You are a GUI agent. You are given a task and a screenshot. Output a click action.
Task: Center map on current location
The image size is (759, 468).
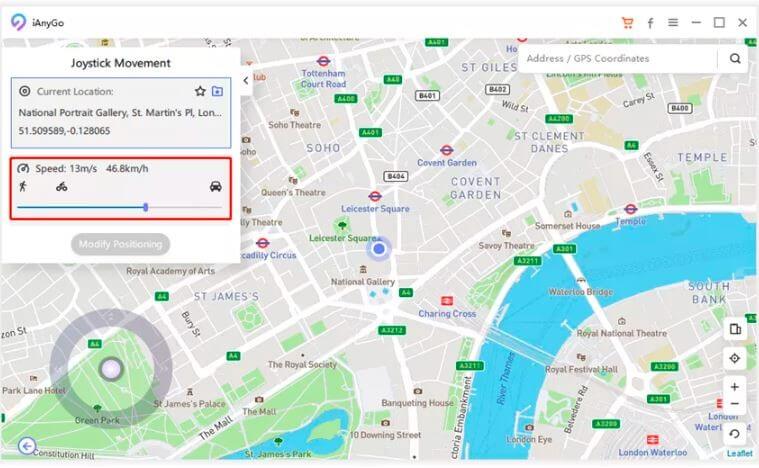[x=735, y=359]
